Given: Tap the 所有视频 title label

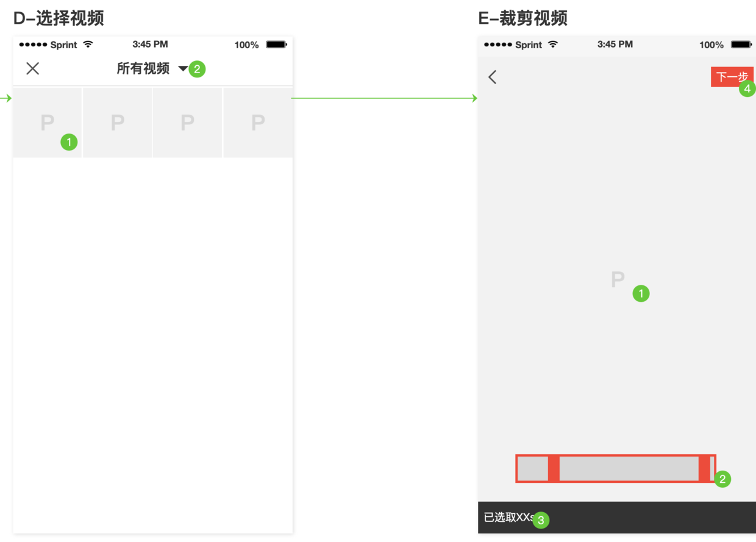Looking at the screenshot, I should 143,69.
